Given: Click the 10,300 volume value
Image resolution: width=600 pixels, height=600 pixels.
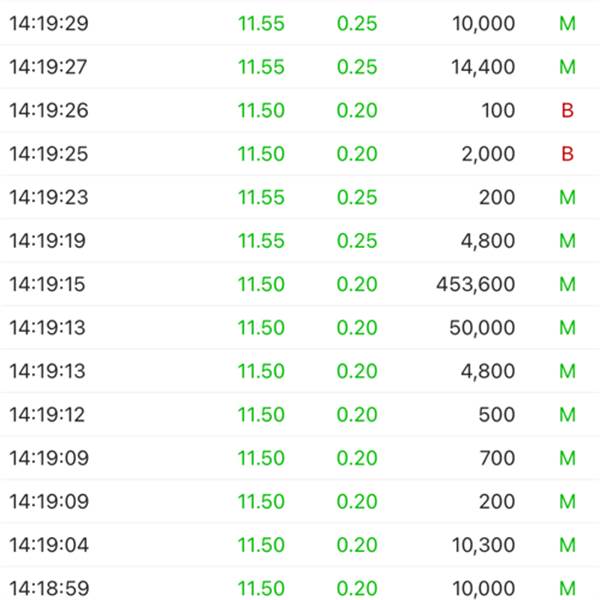Looking at the screenshot, I should (483, 545).
